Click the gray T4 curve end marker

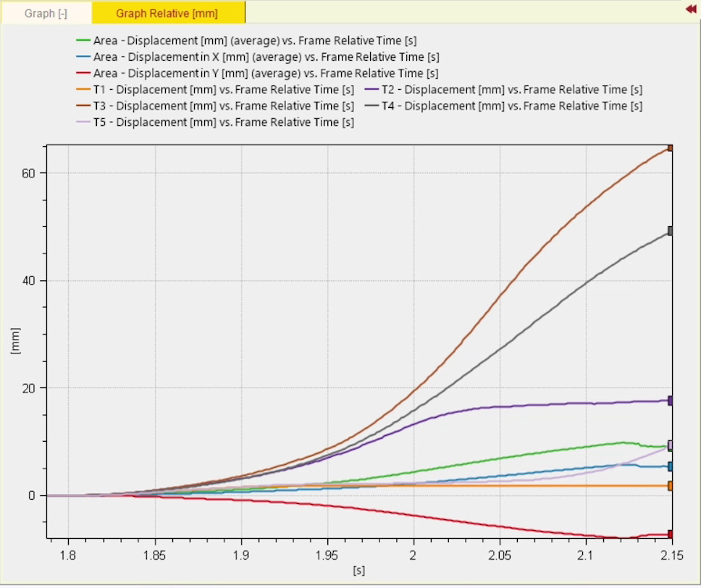pyautogui.click(x=670, y=231)
